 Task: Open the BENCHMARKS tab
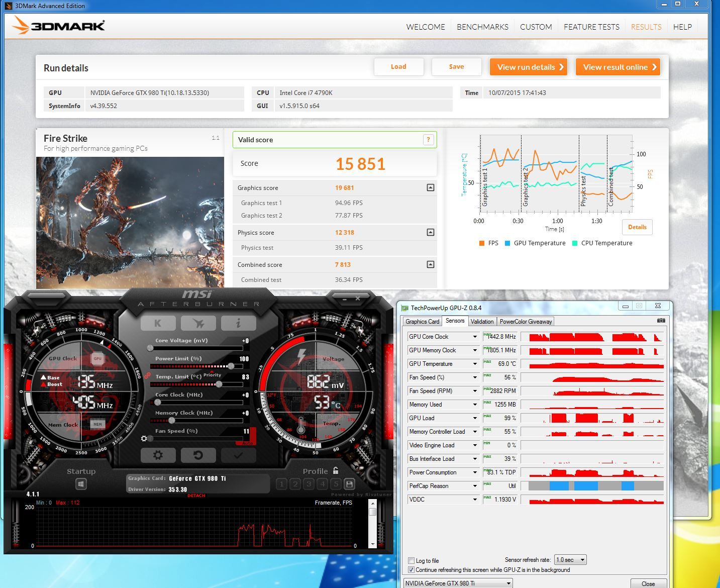click(482, 27)
